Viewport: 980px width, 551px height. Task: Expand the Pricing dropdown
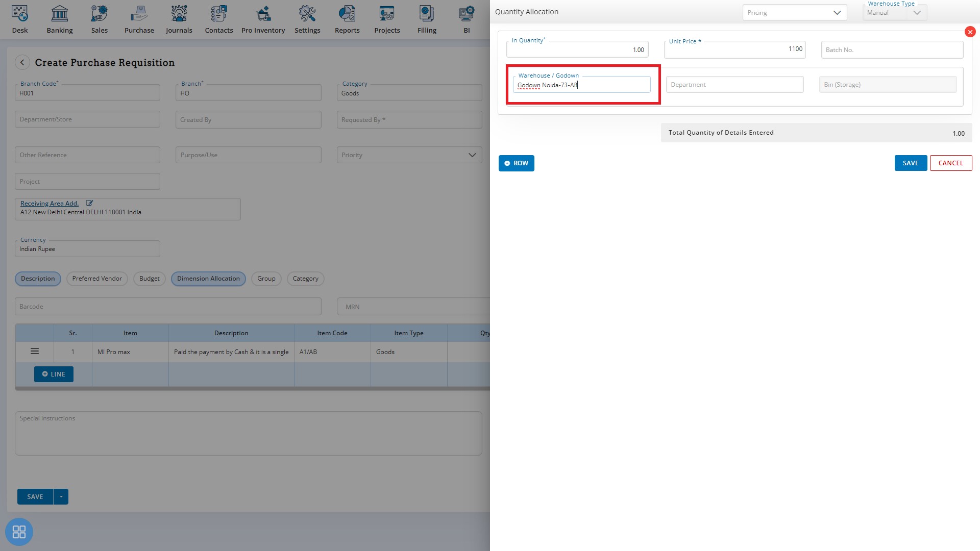(x=795, y=13)
